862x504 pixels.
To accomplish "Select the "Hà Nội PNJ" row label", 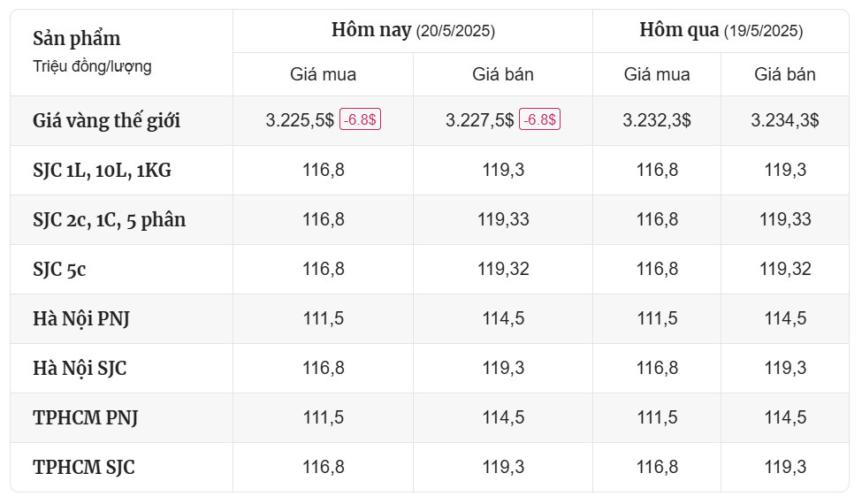I will click(x=81, y=319).
